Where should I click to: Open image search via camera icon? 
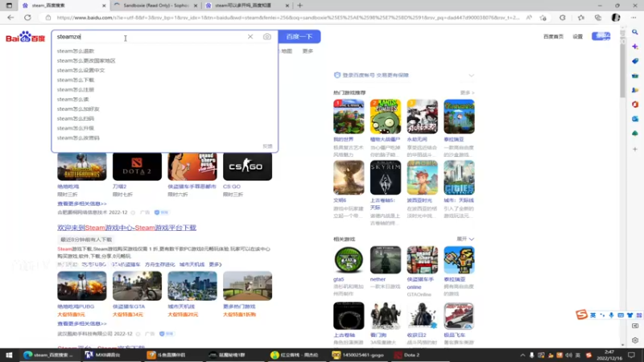267,36
